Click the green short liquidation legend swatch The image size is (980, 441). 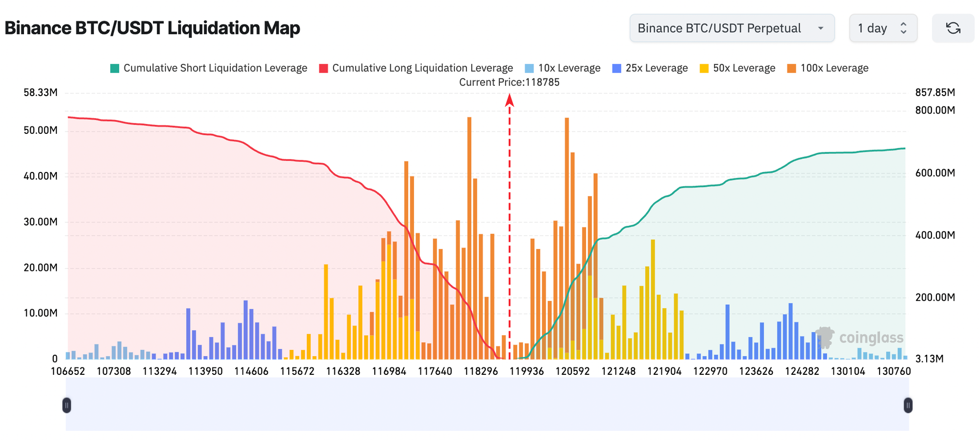click(x=115, y=69)
